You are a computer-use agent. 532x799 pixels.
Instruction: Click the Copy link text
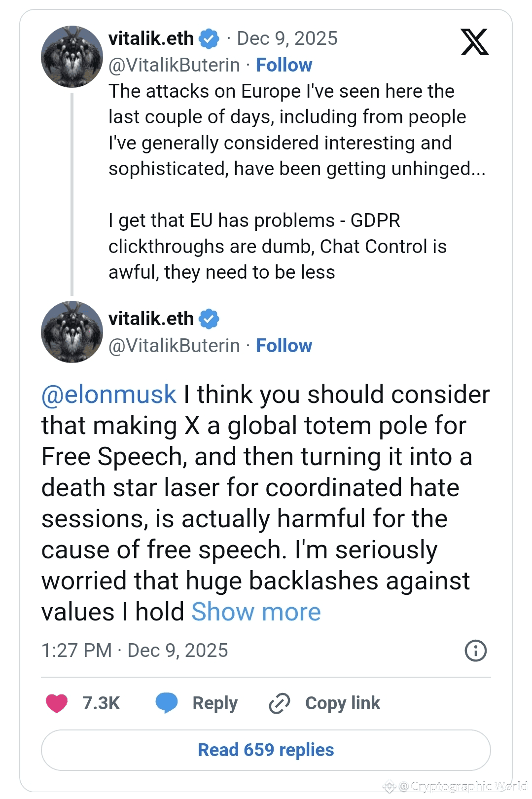tap(343, 703)
